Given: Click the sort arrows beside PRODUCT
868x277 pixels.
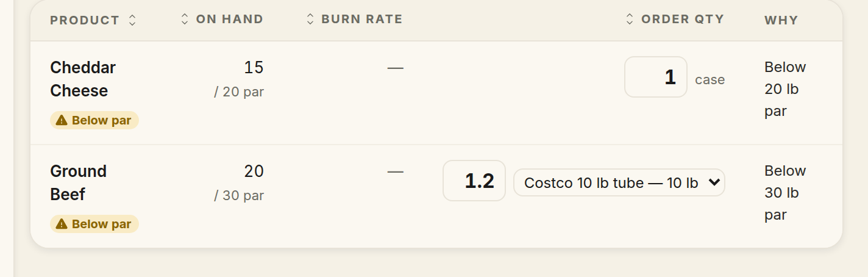Looking at the screenshot, I should tap(132, 20).
